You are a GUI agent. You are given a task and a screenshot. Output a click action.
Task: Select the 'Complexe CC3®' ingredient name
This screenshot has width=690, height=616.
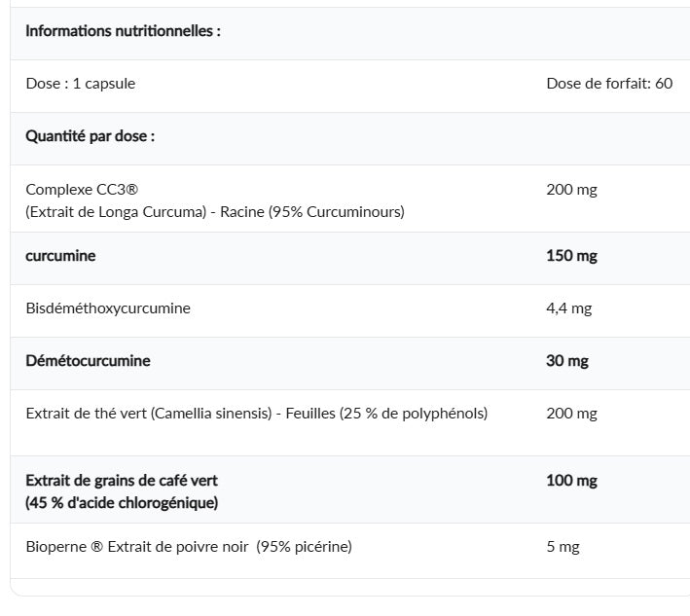[x=82, y=190]
